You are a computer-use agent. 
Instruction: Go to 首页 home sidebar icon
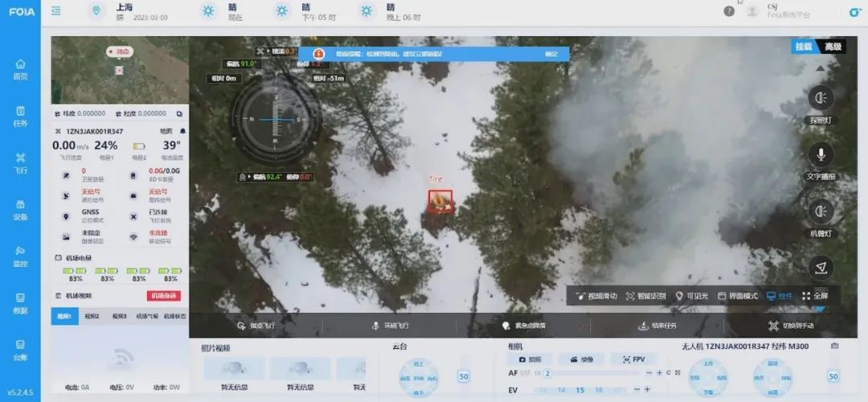pyautogui.click(x=20, y=68)
